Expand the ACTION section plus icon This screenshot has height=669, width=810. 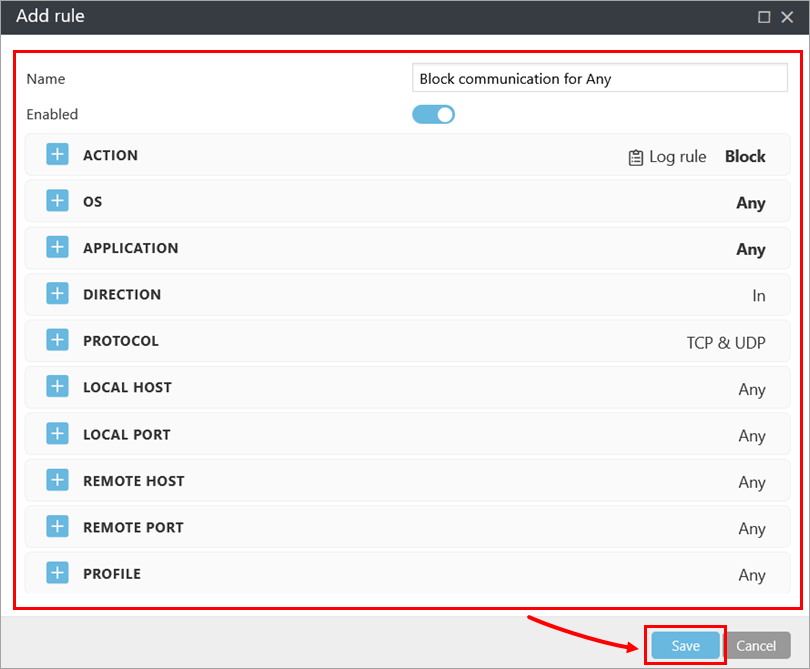point(58,155)
